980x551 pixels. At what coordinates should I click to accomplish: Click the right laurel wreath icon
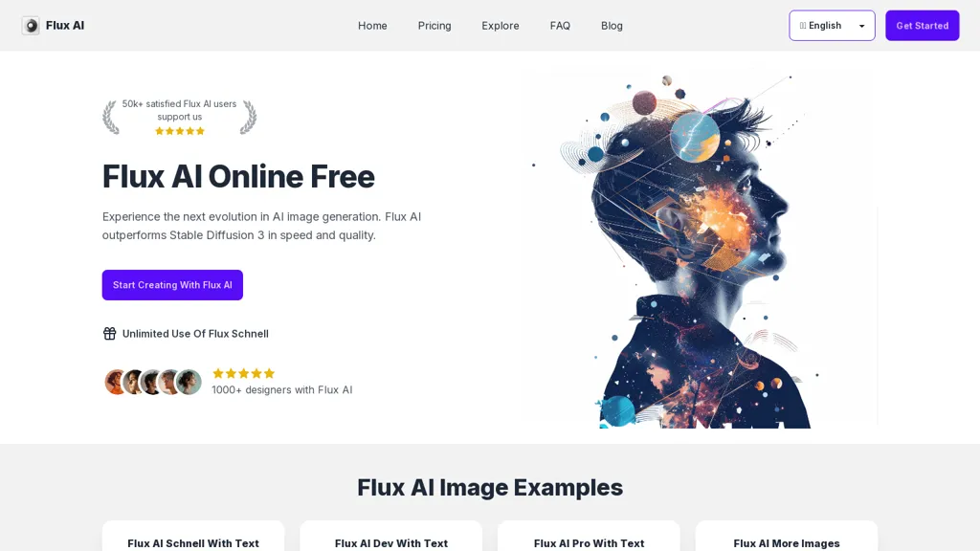pyautogui.click(x=248, y=118)
